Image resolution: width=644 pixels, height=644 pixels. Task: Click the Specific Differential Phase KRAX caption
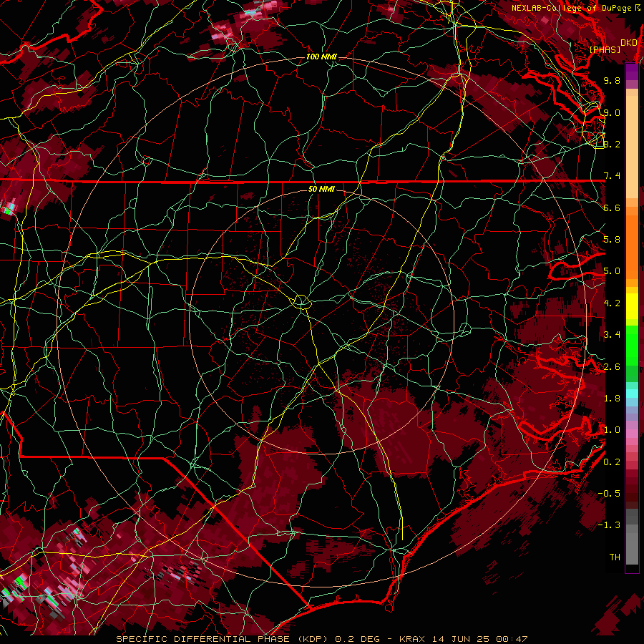tap(321, 639)
